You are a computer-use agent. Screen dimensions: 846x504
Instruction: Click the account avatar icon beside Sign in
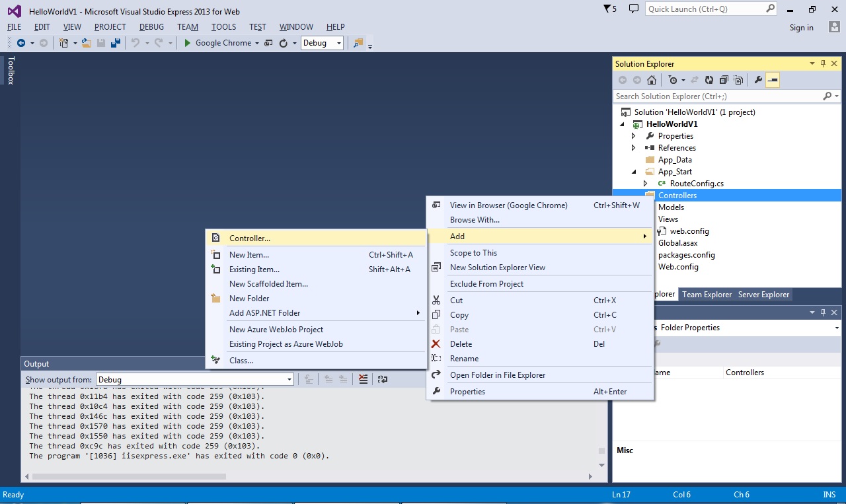click(x=834, y=27)
